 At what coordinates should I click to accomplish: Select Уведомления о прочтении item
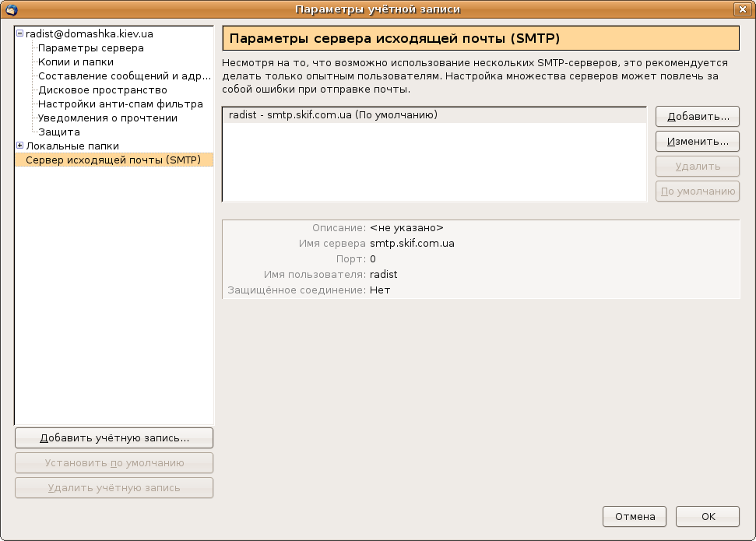[x=107, y=118]
